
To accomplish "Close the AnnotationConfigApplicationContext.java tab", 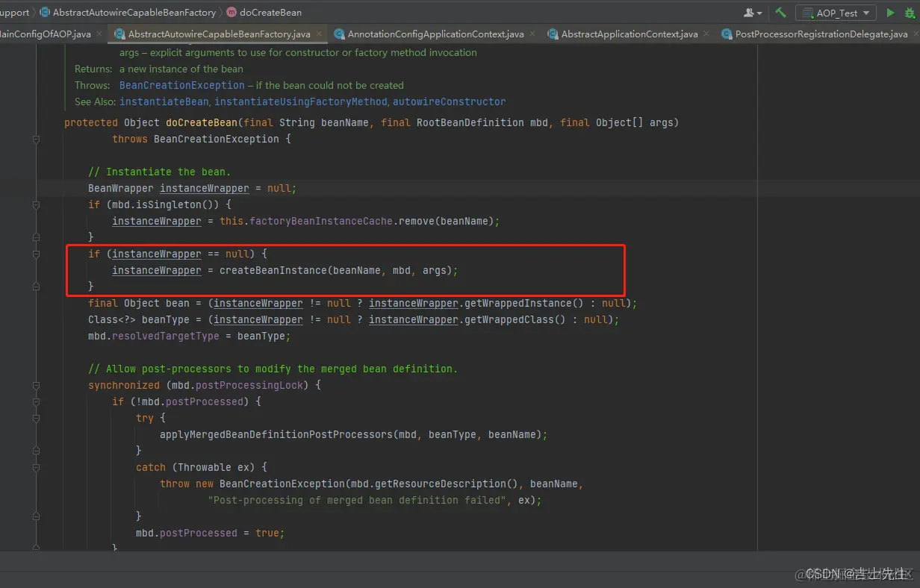I will click(x=533, y=34).
